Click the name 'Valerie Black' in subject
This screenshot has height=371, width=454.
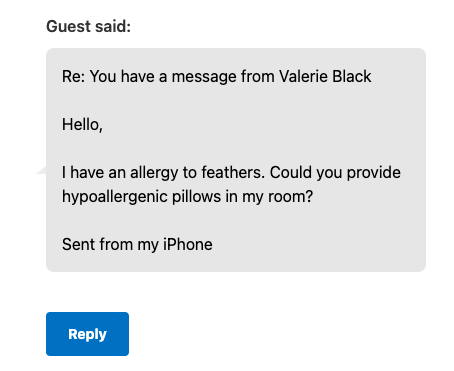325,76
